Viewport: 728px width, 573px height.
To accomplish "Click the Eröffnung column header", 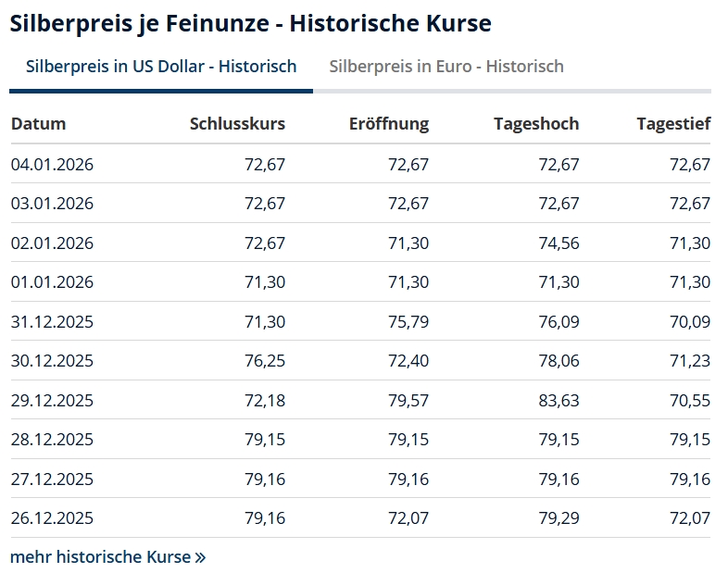I will click(x=389, y=124).
